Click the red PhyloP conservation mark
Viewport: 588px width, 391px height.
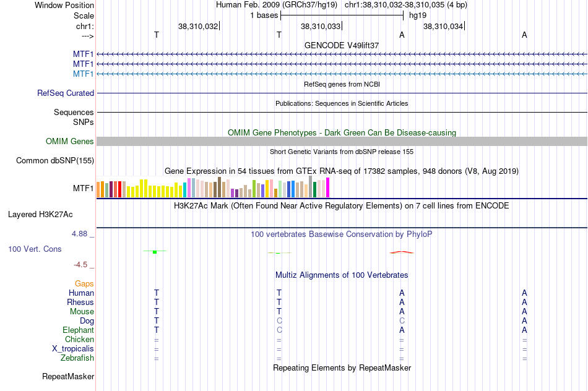(x=402, y=252)
